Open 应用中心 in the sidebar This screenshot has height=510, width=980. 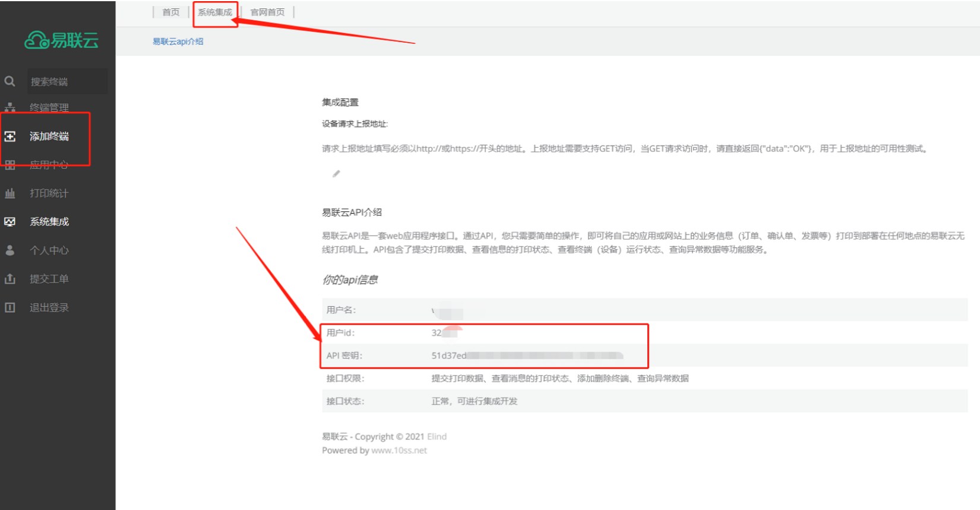(49, 165)
